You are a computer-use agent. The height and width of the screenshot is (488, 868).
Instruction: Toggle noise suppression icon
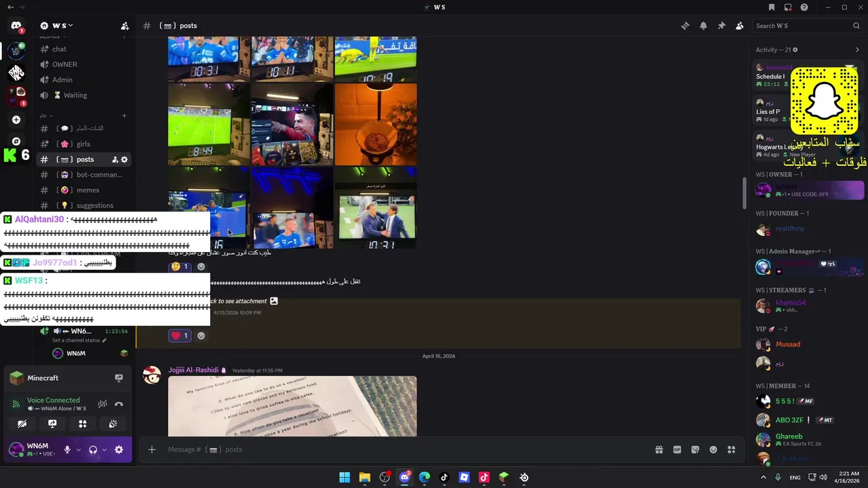[x=102, y=404]
